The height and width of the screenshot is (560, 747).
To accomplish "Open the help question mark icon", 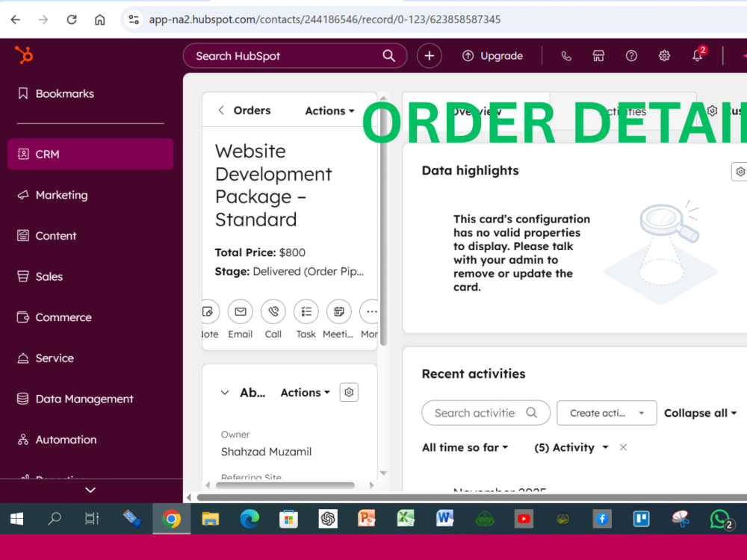I will 631,56.
